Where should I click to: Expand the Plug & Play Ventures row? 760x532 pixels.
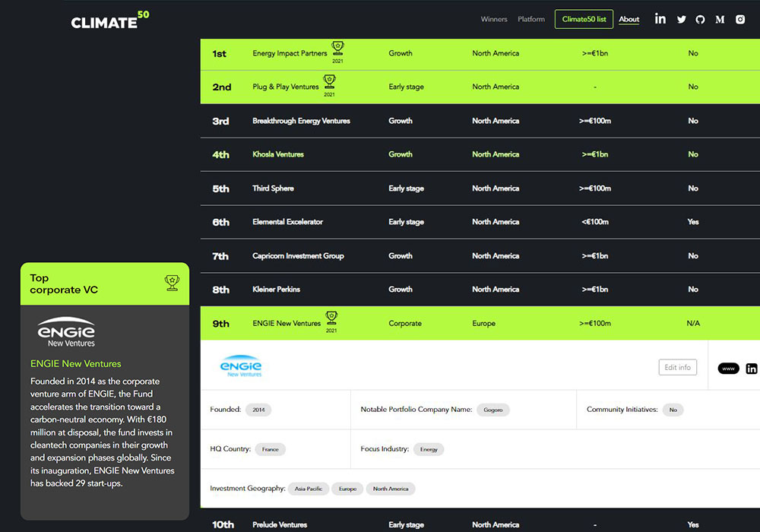[480, 87]
